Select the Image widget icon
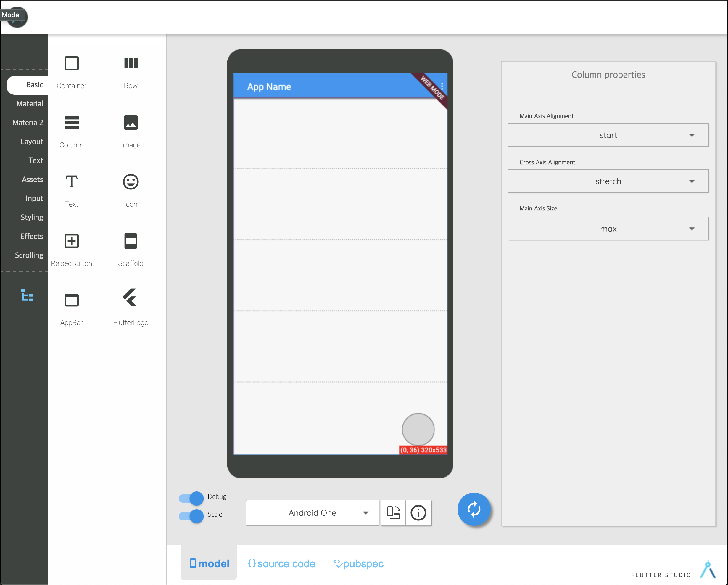728x585 pixels. (131, 123)
